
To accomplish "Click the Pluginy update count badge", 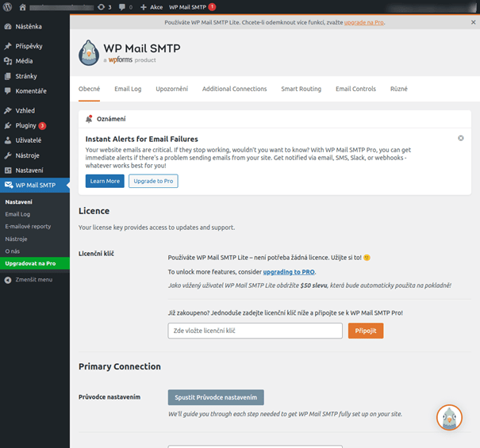I will tap(42, 126).
